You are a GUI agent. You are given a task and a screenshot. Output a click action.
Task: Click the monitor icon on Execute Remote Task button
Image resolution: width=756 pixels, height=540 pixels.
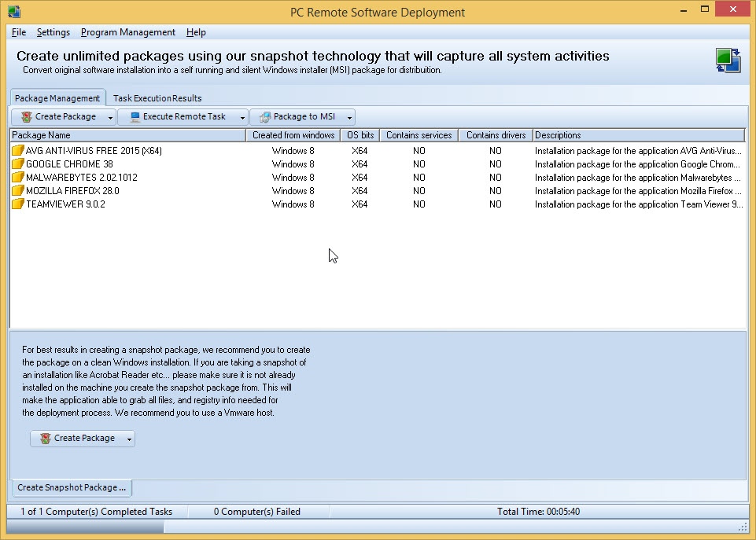(x=135, y=116)
